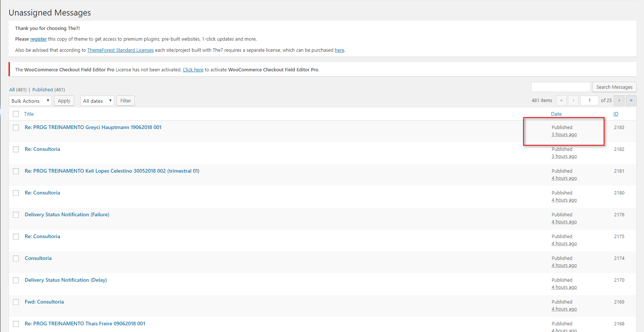Sort messages by ID column
This screenshot has height=332, width=644.
(616, 114)
